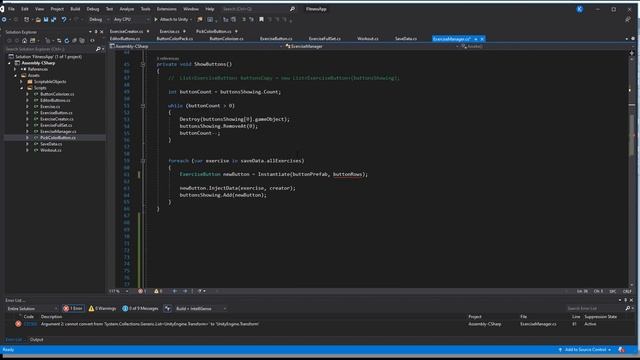Viewport: 640px width, 360px height.
Task: Switch to the PickColorButton.cs tab
Action: (213, 31)
